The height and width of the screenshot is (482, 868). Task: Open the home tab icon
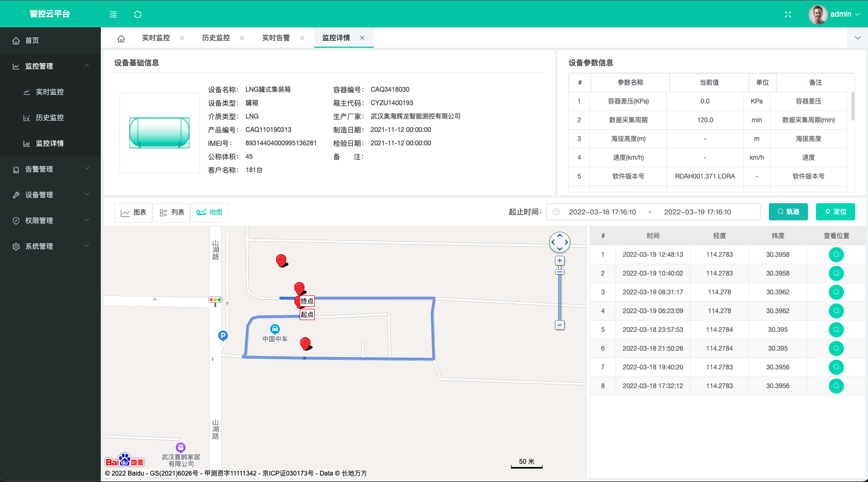pyautogui.click(x=121, y=38)
